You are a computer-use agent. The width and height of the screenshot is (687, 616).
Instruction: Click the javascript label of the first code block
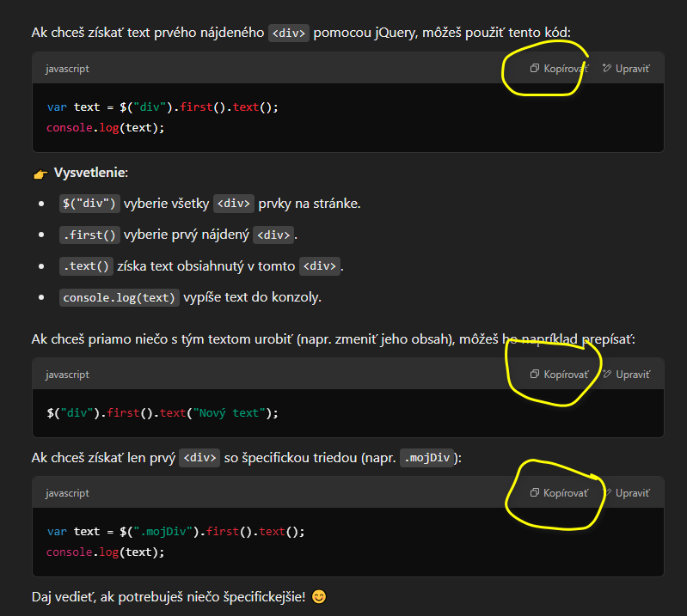(67, 69)
